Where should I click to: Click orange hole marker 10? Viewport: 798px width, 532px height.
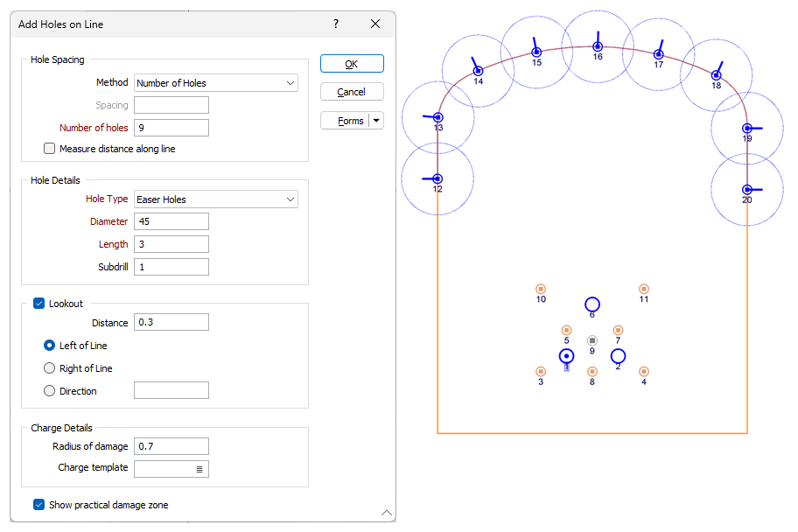(541, 289)
